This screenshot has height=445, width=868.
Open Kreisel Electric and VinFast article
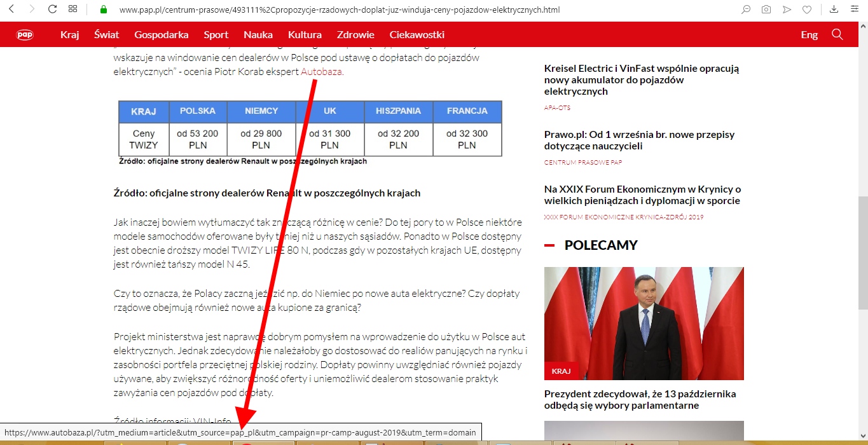[642, 79]
